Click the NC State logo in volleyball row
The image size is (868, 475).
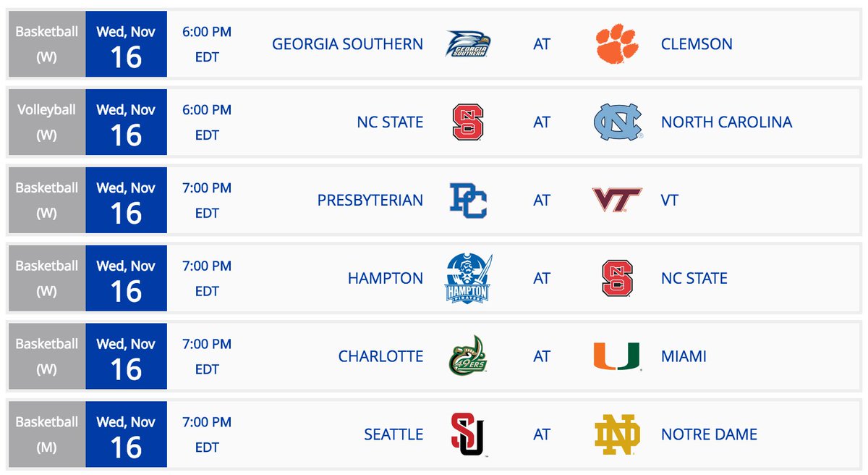click(x=468, y=122)
